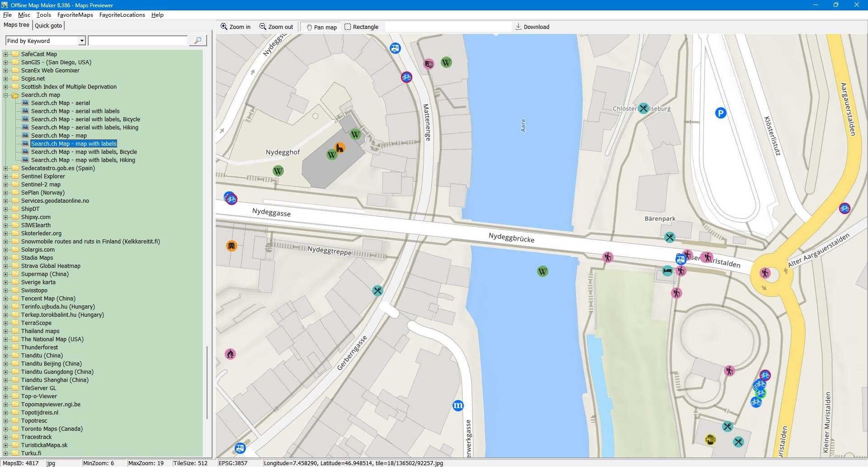
Task: Collapse the Search.ch map tree node
Action: pyautogui.click(x=6, y=95)
